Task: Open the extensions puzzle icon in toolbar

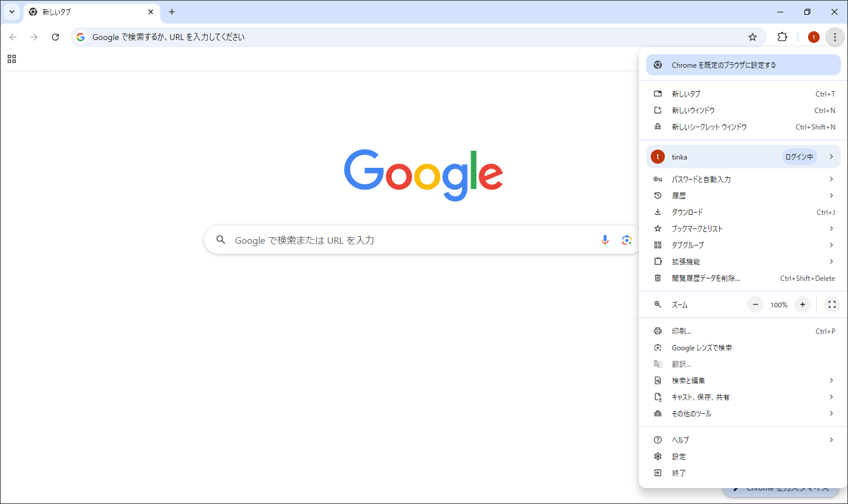Action: tap(782, 37)
